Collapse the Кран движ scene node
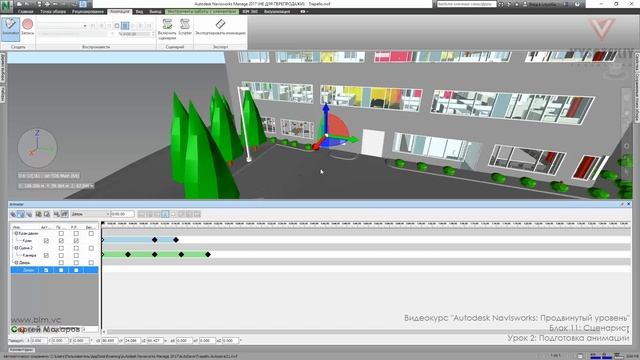This screenshot has width=640, height=360. [x=16, y=233]
